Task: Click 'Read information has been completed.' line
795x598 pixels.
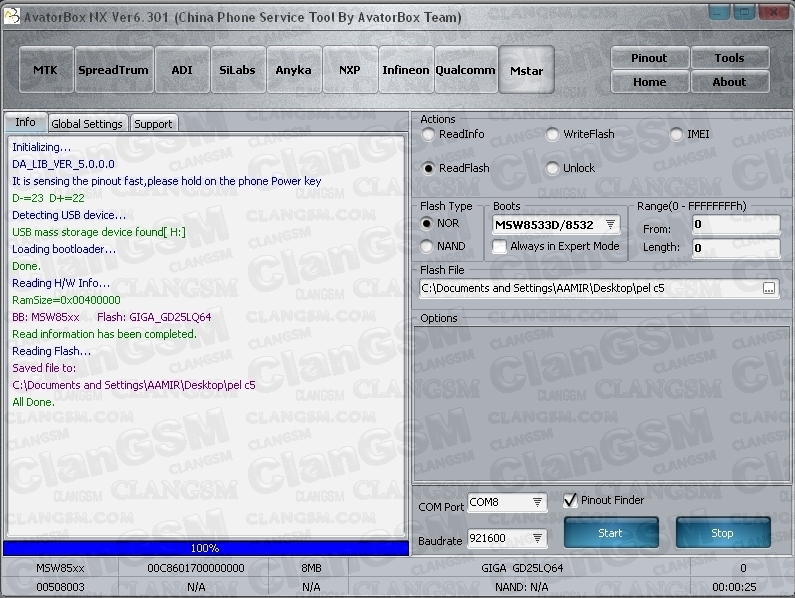Action: click(x=104, y=334)
